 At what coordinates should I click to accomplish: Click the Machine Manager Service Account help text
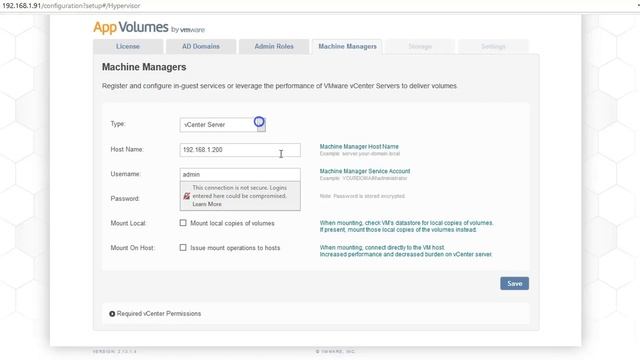365,171
